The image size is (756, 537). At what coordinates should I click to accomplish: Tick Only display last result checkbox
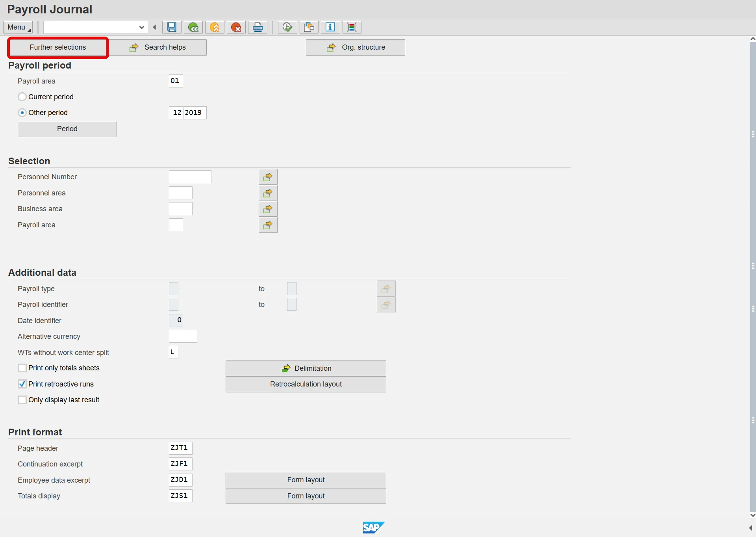[x=22, y=400]
